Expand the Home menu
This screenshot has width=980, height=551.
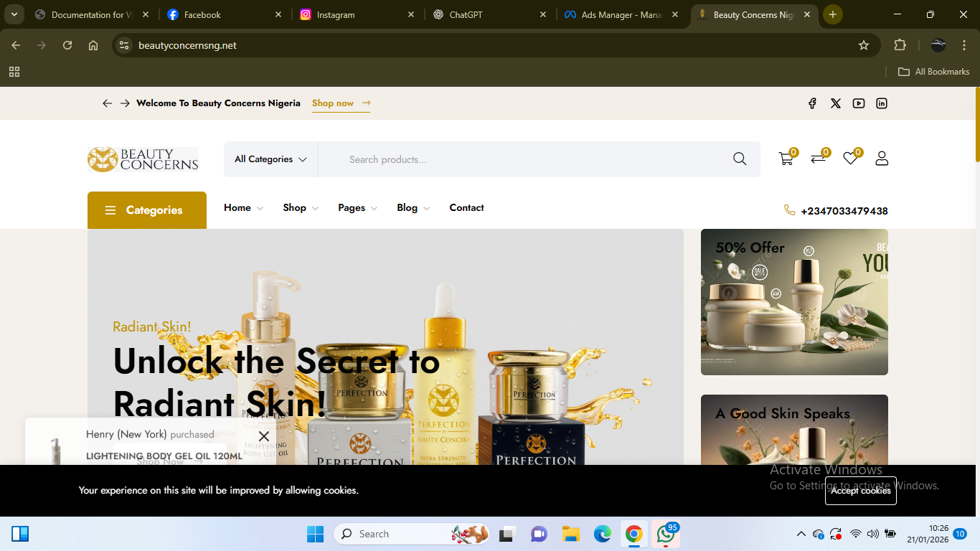(243, 208)
